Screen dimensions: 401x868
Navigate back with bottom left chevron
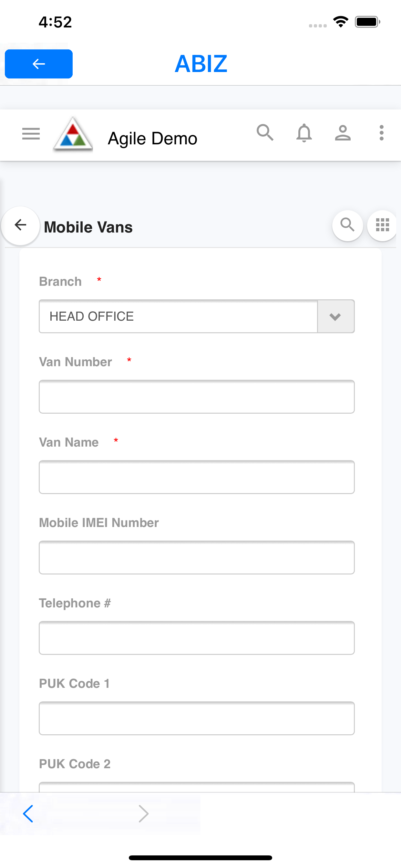point(28,814)
